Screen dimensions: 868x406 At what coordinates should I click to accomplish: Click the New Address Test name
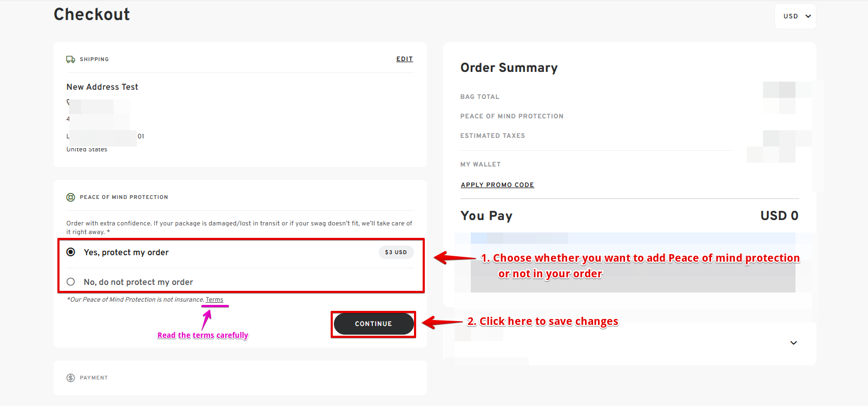102,87
